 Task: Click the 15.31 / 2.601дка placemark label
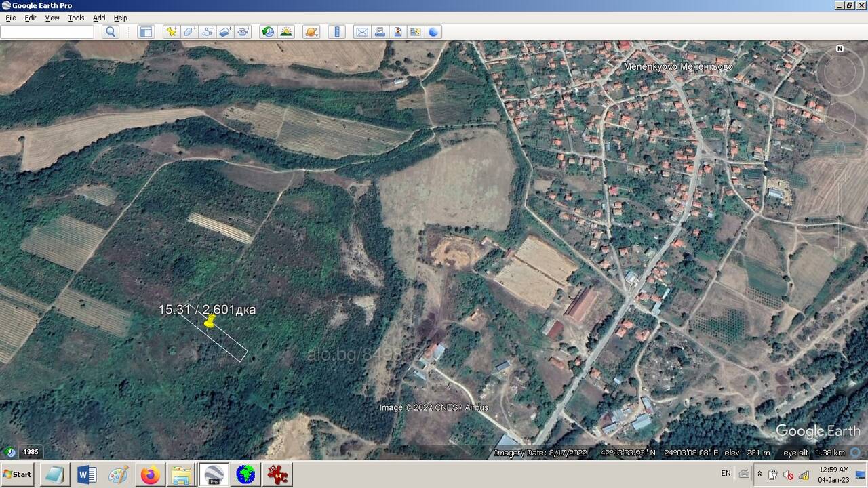click(x=207, y=310)
